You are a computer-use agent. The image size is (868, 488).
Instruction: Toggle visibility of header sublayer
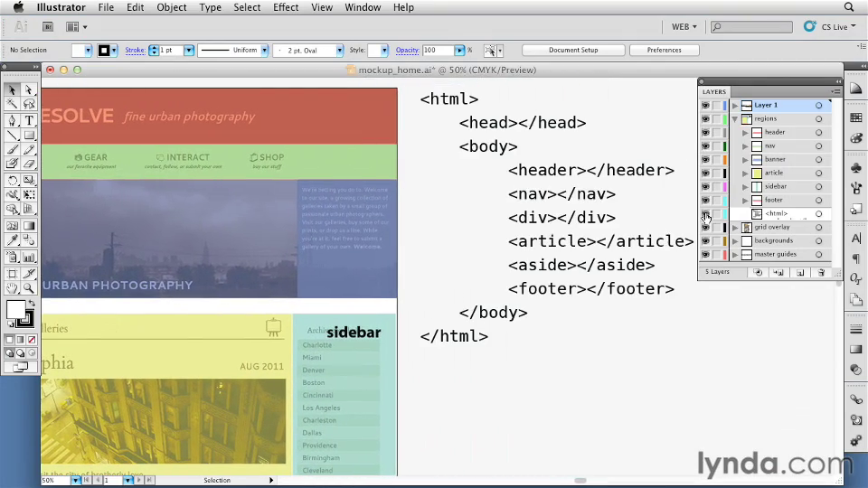pyautogui.click(x=705, y=132)
